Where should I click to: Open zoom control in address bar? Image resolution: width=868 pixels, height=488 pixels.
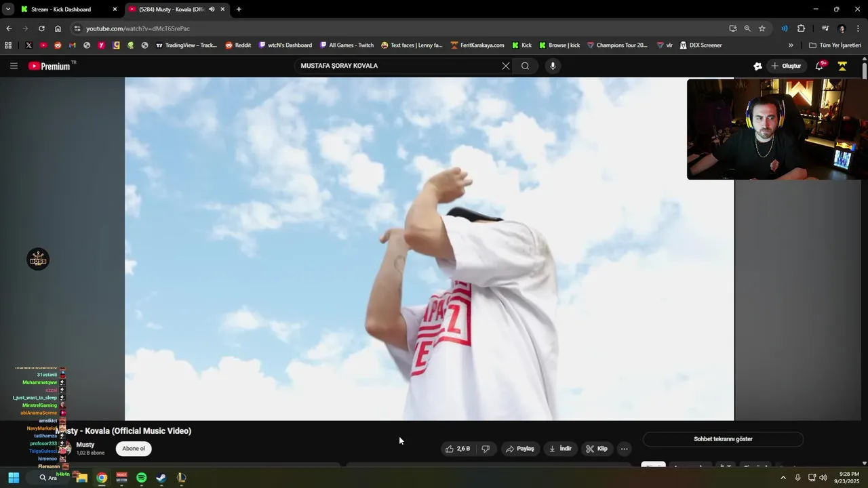(x=747, y=28)
